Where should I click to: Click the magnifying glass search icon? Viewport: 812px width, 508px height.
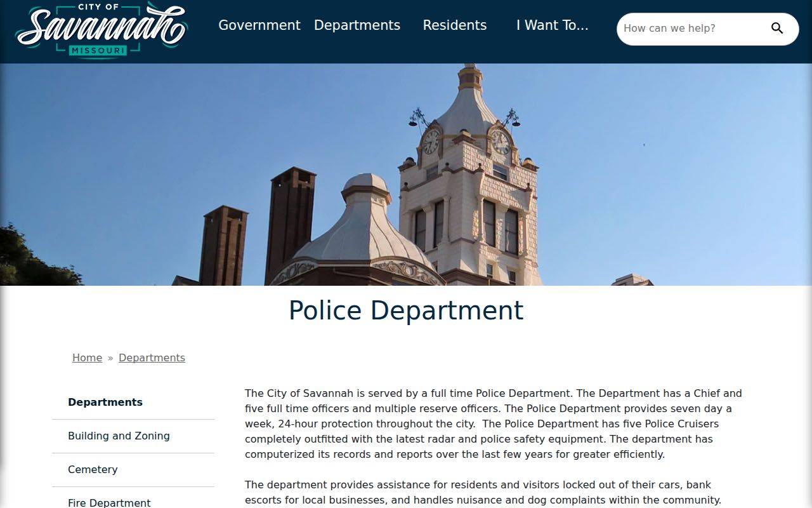[777, 28]
